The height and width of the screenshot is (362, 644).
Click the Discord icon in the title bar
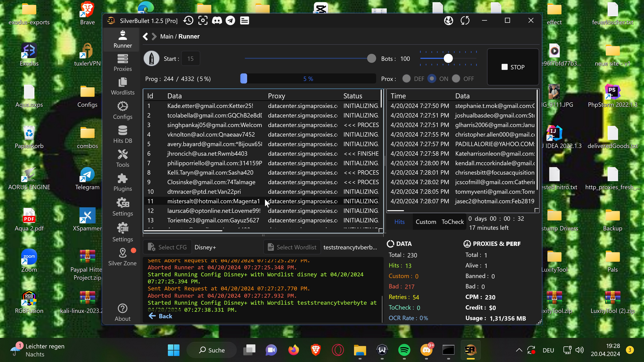(x=217, y=21)
